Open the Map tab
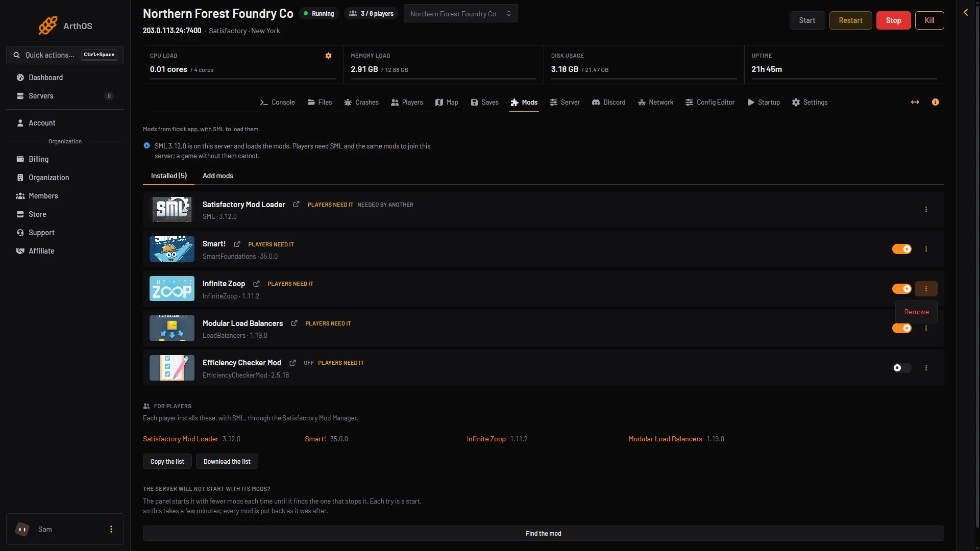Viewport: 980px width, 551px height. click(x=447, y=102)
